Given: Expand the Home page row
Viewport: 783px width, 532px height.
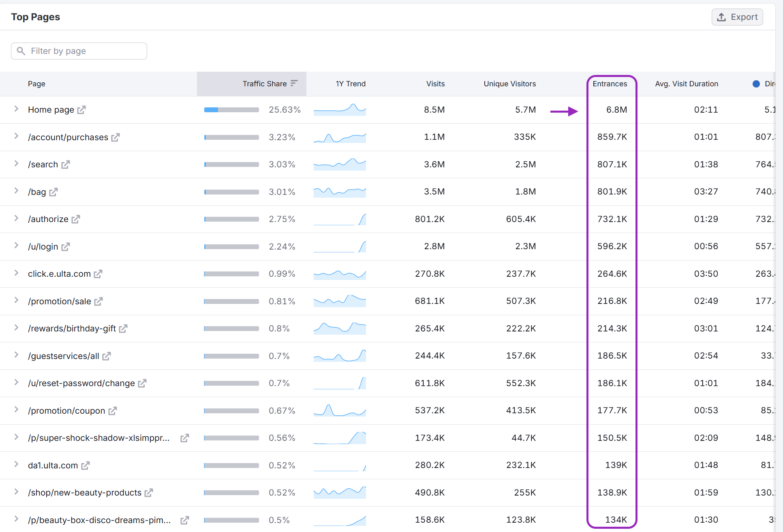Looking at the screenshot, I should tap(16, 109).
